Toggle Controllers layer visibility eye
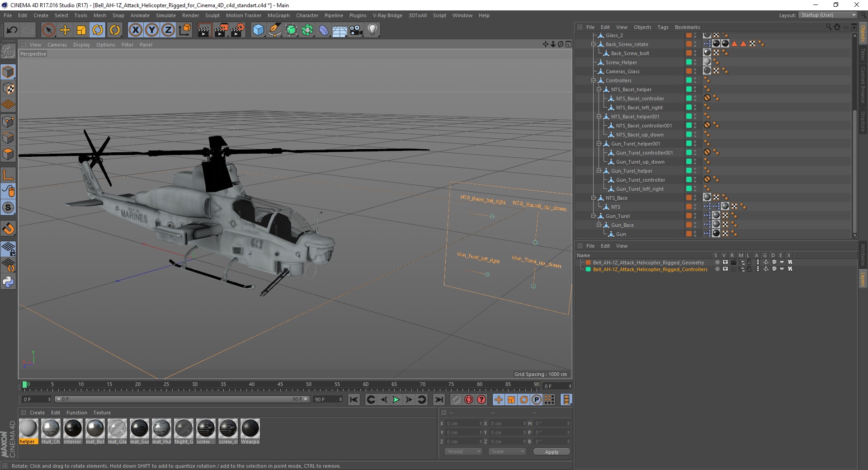Image resolution: width=868 pixels, height=470 pixels. (x=725, y=269)
